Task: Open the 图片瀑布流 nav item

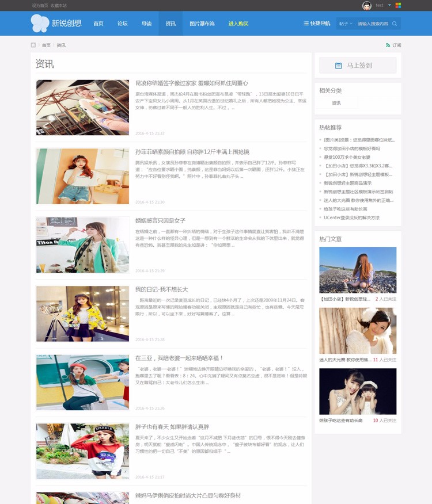Action: (x=202, y=24)
